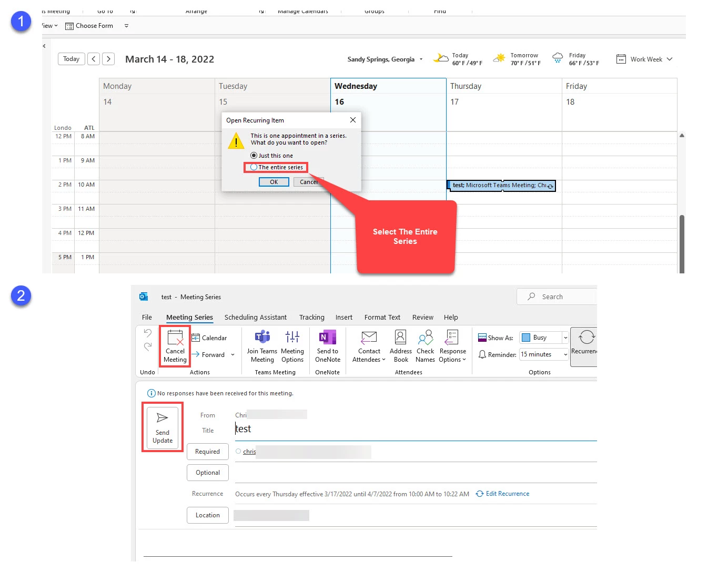
Task: Open the Reminder 15 minutes dropdown
Action: coord(565,354)
